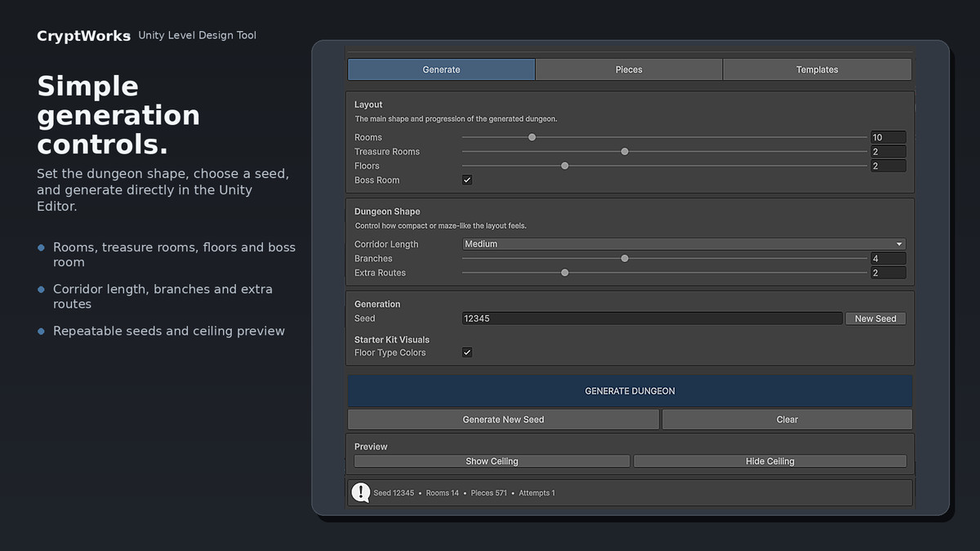This screenshot has width=980, height=551.
Task: Clear the generated dungeon
Action: pyautogui.click(x=787, y=420)
